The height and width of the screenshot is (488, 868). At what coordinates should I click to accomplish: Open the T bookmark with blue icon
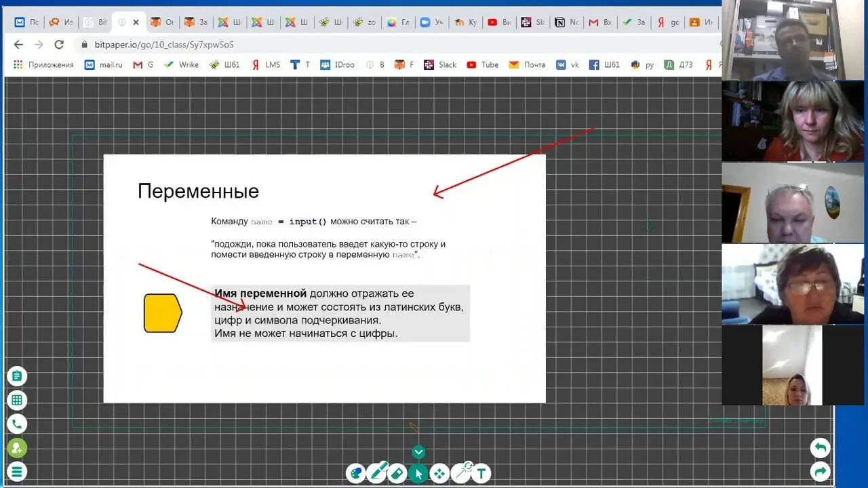(300, 64)
